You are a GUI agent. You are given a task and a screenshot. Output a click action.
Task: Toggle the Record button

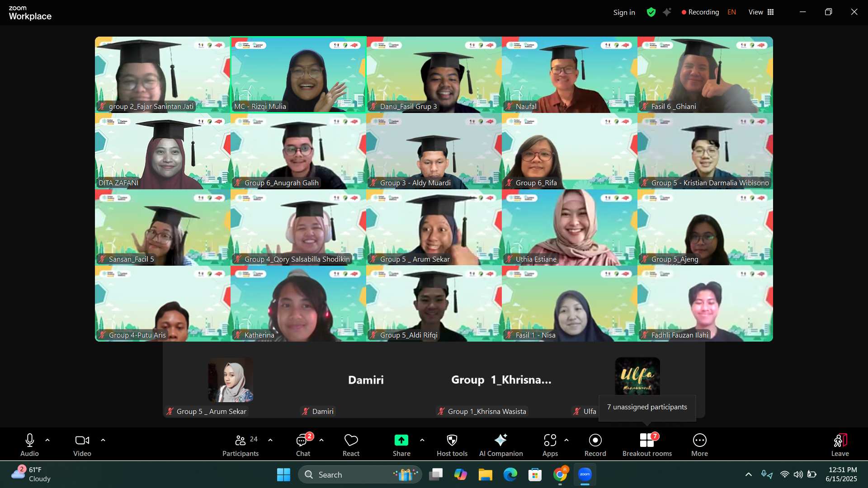coord(595,445)
